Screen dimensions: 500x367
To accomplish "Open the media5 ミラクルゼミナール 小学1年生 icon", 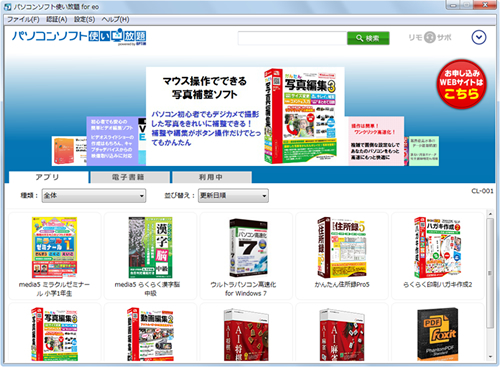I will 54,247.
